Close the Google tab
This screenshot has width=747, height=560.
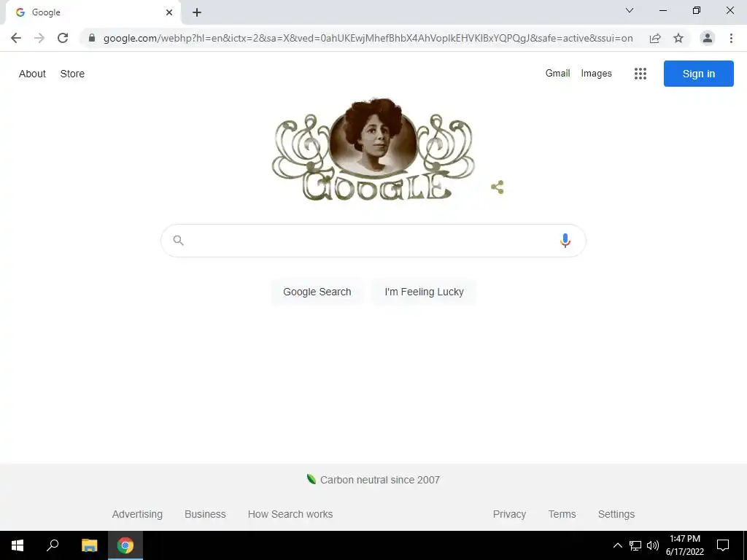click(169, 12)
